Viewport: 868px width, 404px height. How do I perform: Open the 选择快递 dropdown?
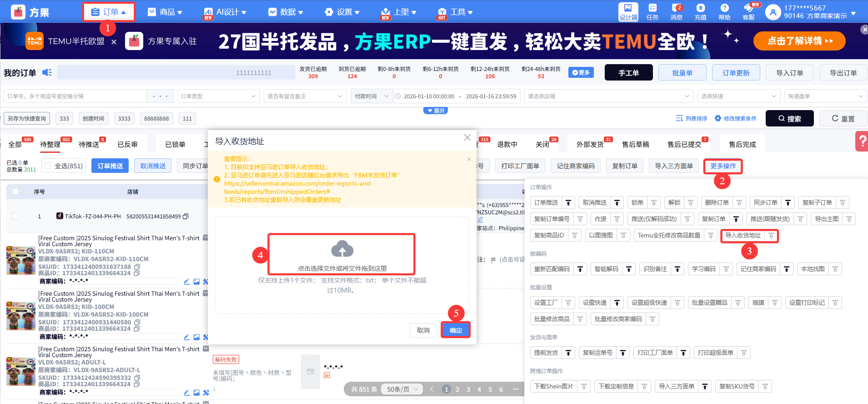(739, 96)
